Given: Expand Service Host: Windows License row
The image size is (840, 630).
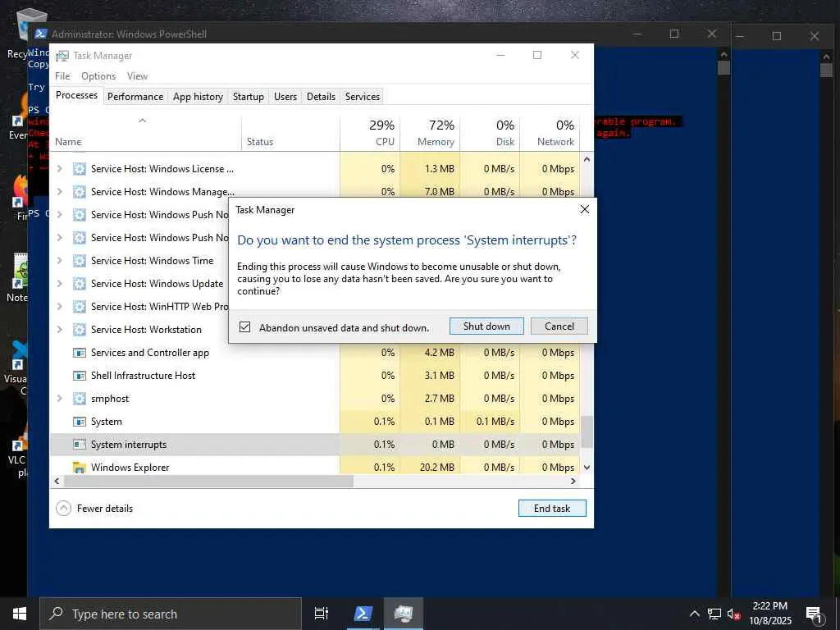Looking at the screenshot, I should [x=59, y=169].
